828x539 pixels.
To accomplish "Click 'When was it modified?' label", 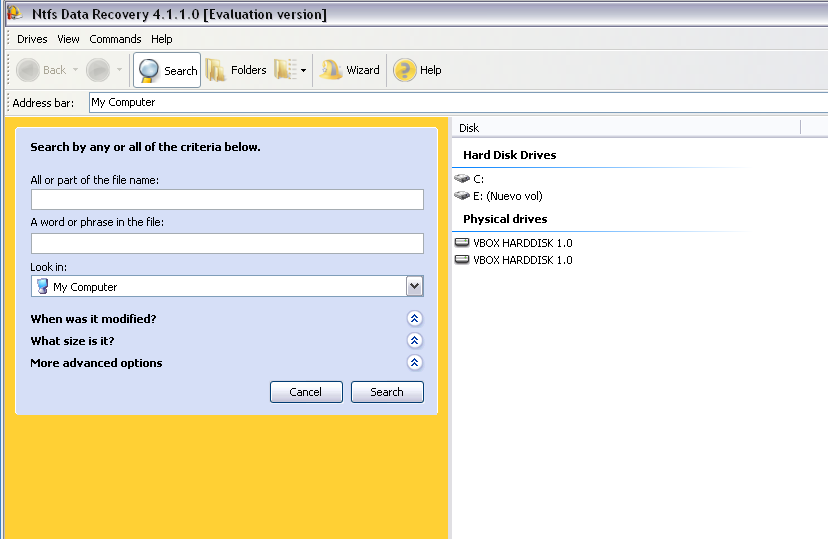I will pos(93,319).
